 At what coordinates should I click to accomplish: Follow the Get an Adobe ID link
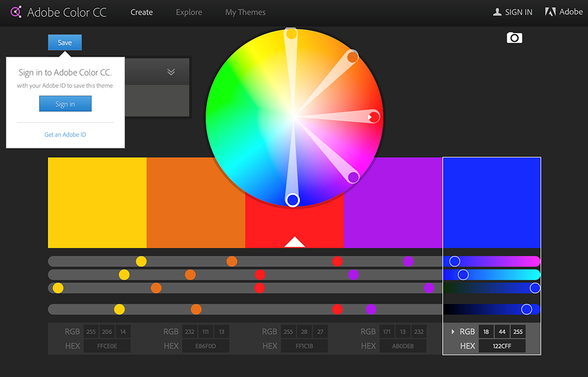click(x=65, y=135)
